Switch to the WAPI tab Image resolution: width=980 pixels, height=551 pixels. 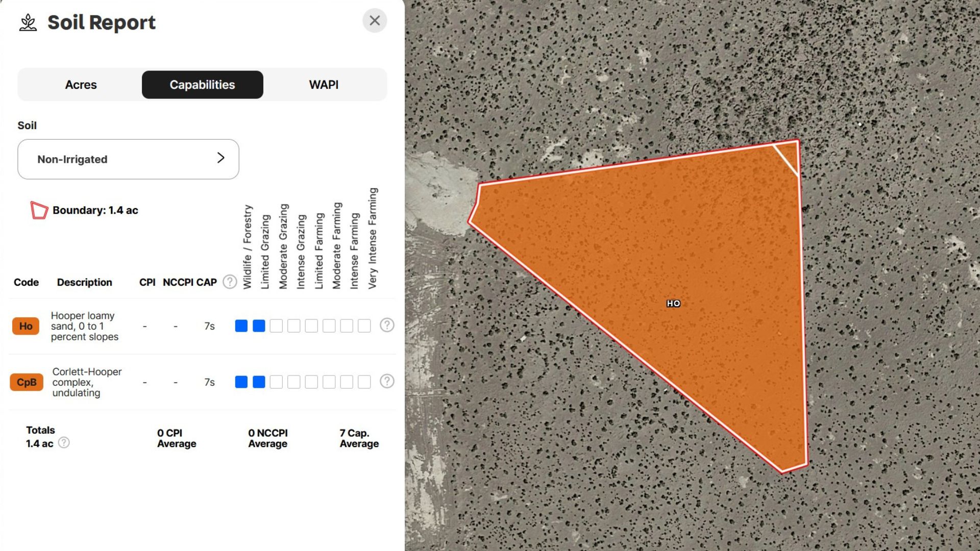[x=324, y=85]
